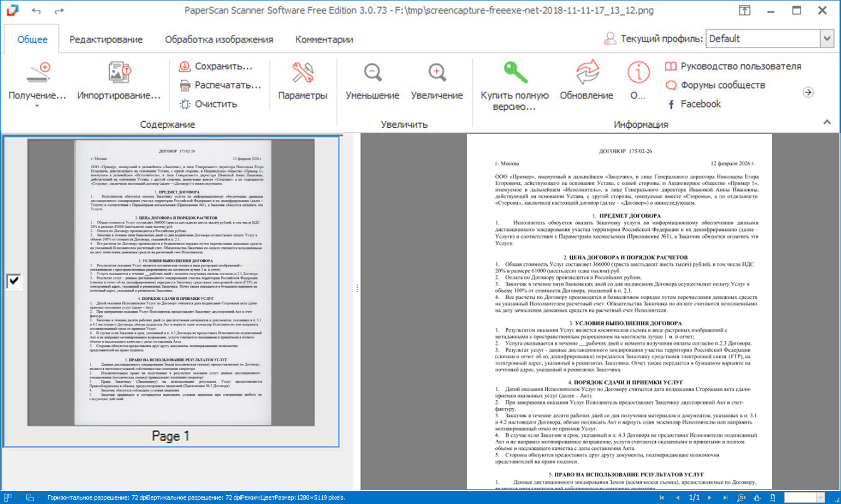The height and width of the screenshot is (504, 841).
Task: Open the zoom level combo box in status bar
Action: (804, 497)
